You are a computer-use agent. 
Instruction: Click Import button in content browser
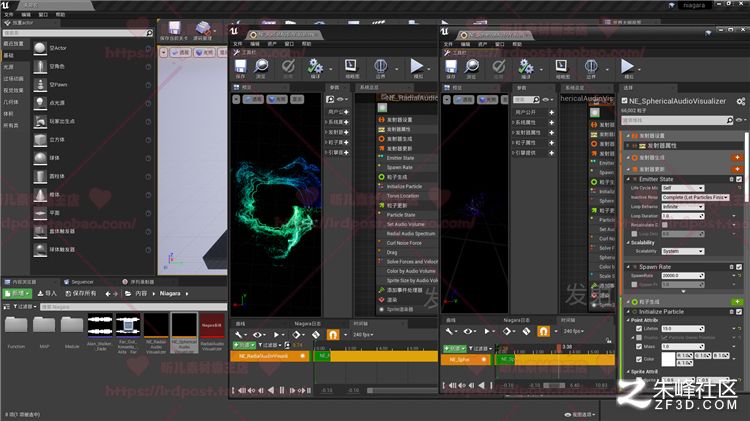(47, 293)
